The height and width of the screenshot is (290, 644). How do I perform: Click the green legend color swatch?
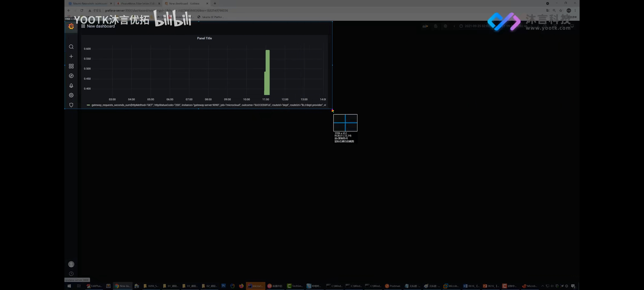coord(88,105)
